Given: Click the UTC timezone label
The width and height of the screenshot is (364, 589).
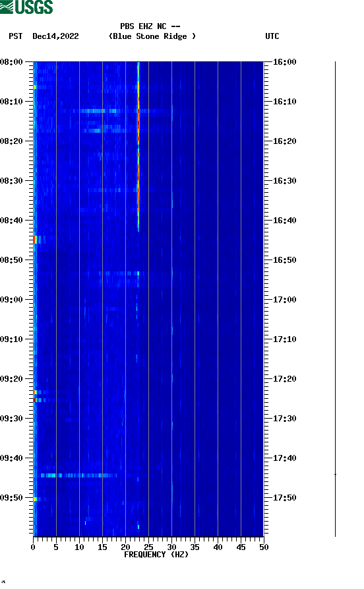Looking at the screenshot, I should (x=272, y=36).
